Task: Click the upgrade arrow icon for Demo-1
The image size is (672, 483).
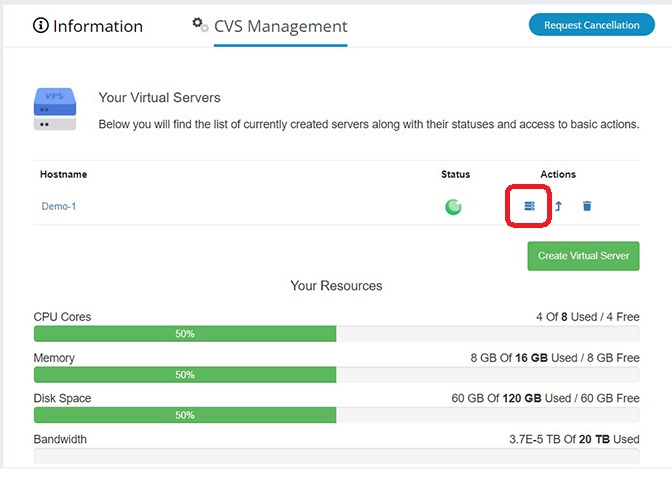Action: (558, 206)
